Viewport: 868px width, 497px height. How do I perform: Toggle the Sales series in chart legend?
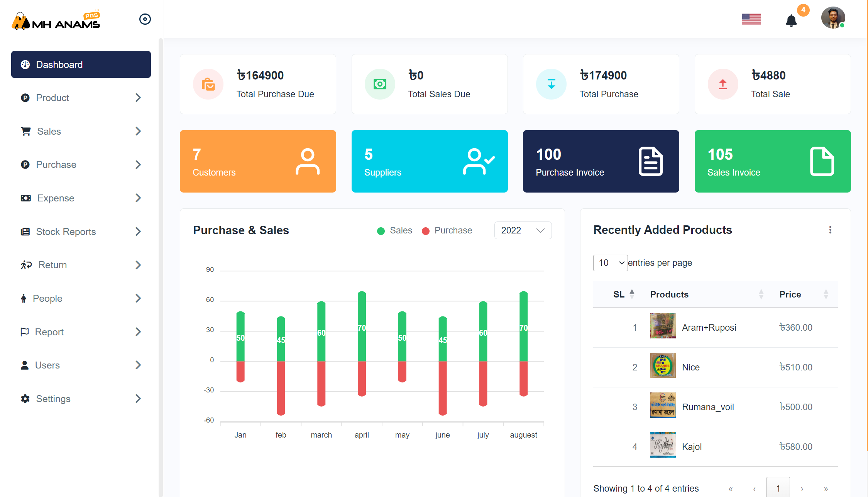pos(395,230)
